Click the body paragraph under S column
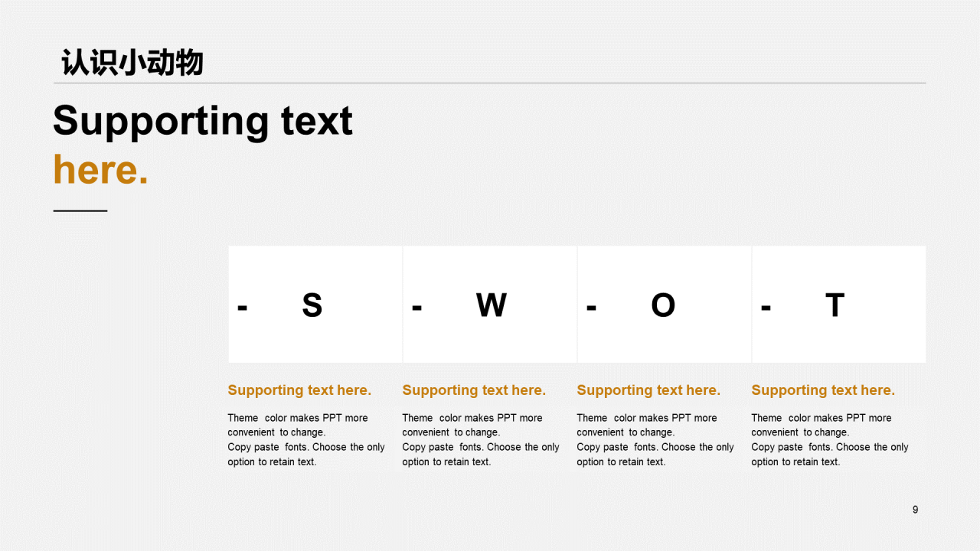This screenshot has width=980, height=551. click(306, 440)
